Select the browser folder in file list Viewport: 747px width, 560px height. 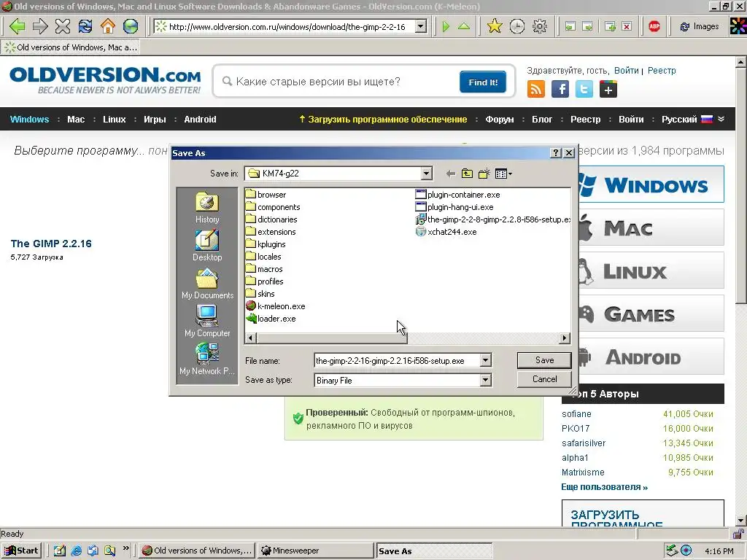tap(266, 194)
